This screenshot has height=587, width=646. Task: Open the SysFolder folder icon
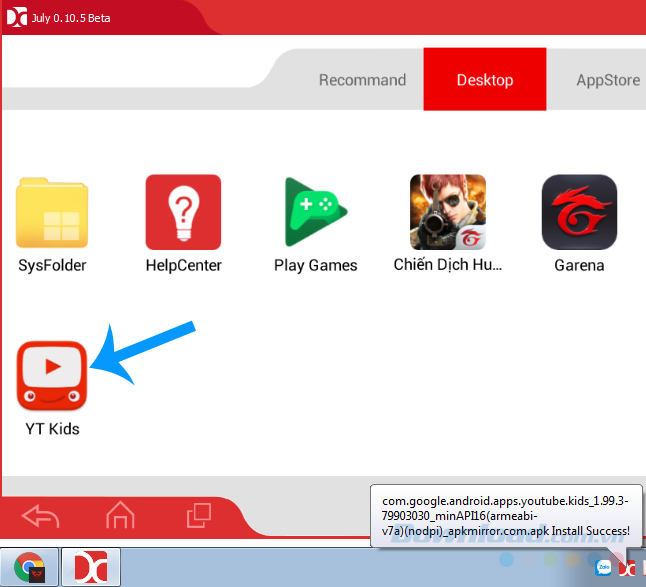[x=52, y=213]
